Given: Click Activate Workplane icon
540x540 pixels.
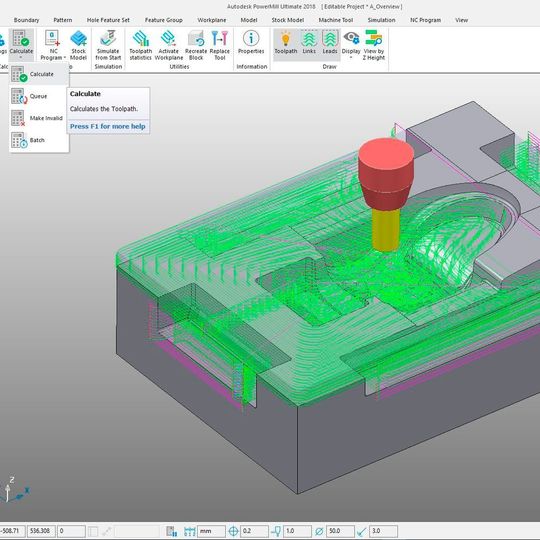Looking at the screenshot, I should tap(168, 39).
